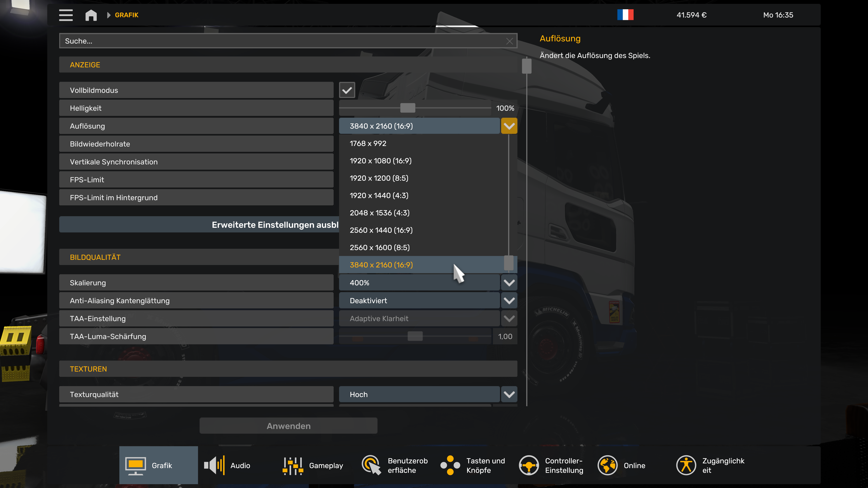Expand the Anti-Aliasing Deaktiviert dropdown
Viewport: 868px width, 488px height.
(x=509, y=300)
